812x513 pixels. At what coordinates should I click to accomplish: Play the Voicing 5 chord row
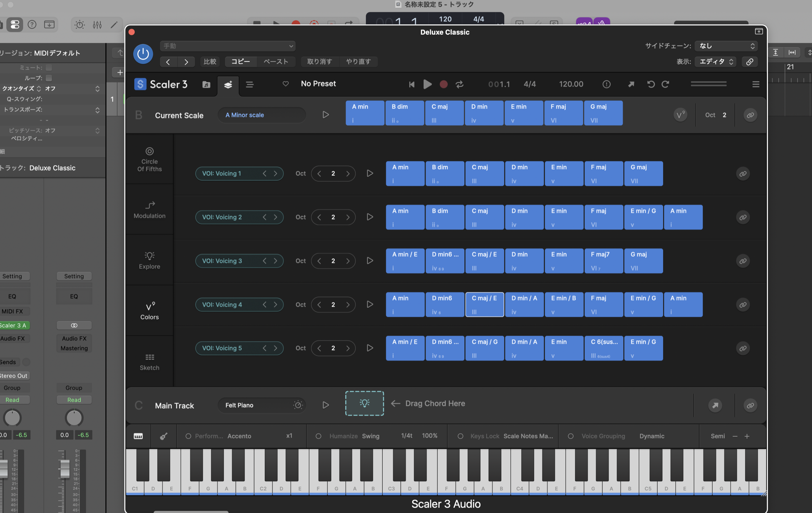click(x=370, y=348)
